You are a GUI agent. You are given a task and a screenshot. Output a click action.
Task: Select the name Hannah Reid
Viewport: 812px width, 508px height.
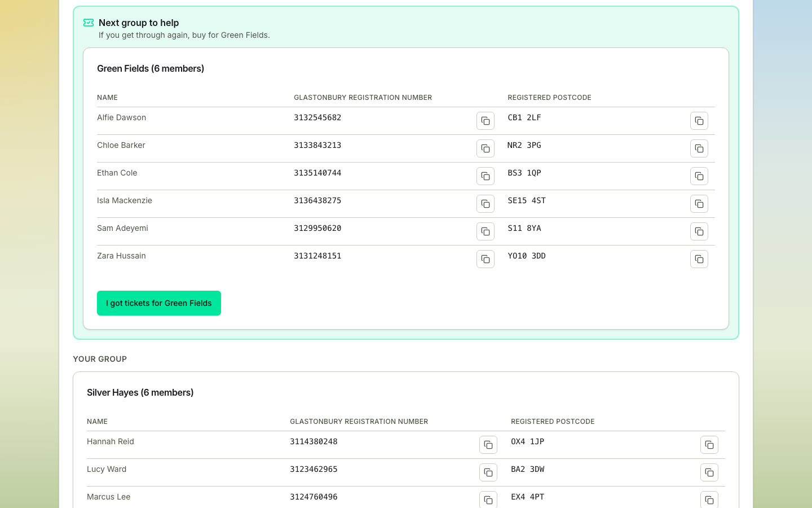(x=111, y=441)
